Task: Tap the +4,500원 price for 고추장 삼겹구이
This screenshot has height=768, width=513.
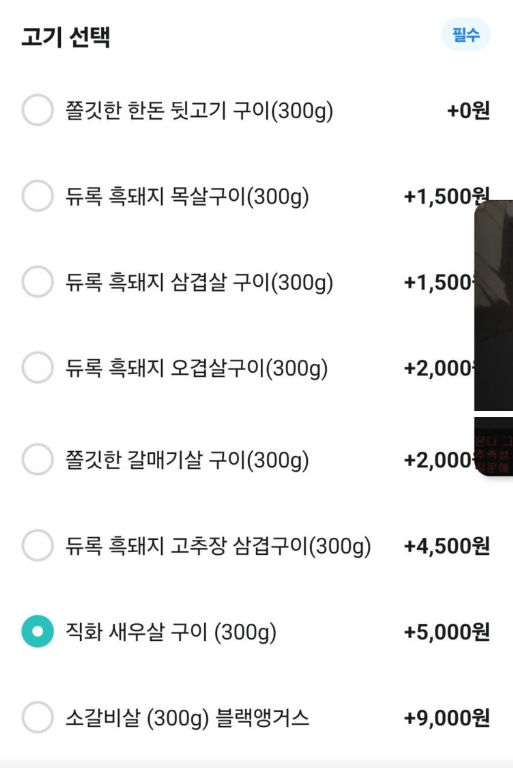Action: (446, 546)
